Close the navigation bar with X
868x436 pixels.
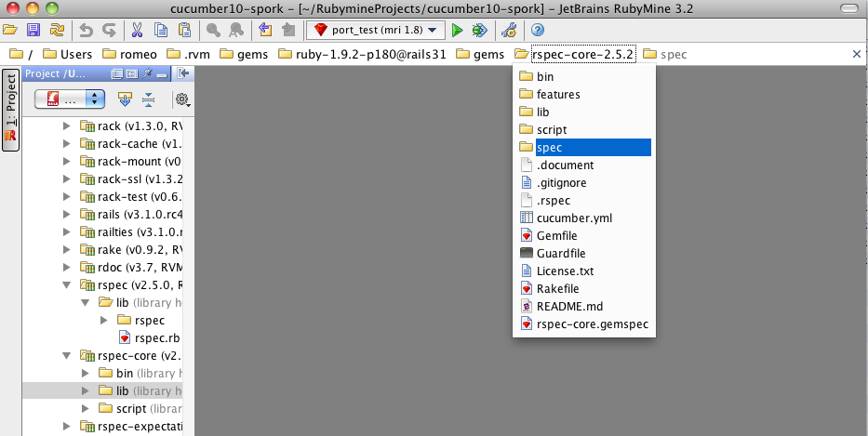coord(857,54)
